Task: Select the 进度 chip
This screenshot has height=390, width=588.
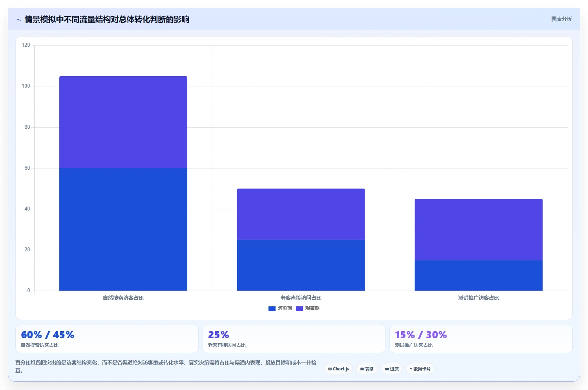Action: [x=392, y=369]
